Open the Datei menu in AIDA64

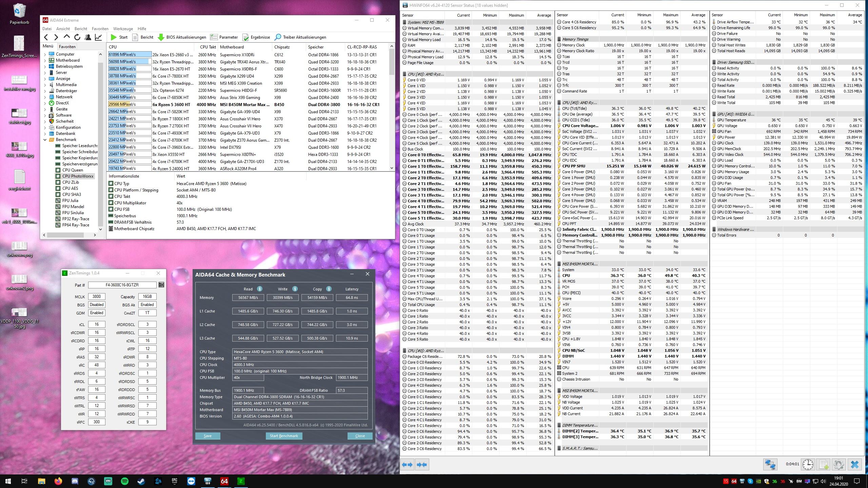click(47, 29)
